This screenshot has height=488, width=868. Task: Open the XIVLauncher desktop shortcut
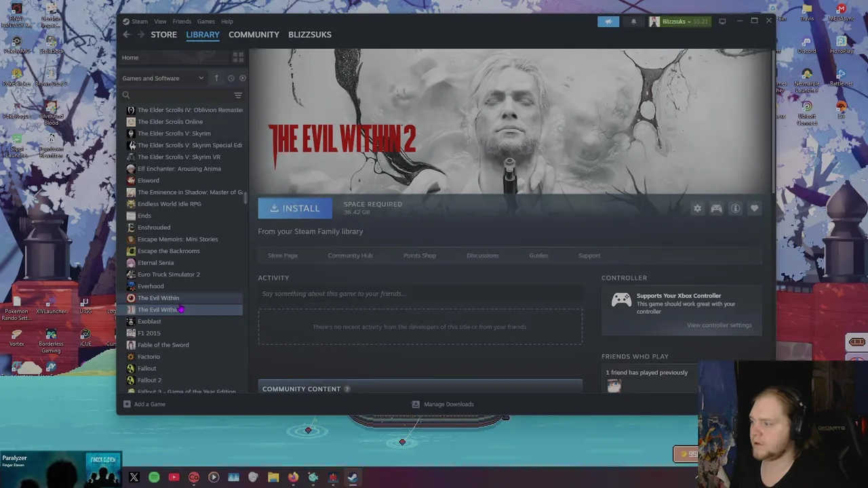click(x=51, y=305)
